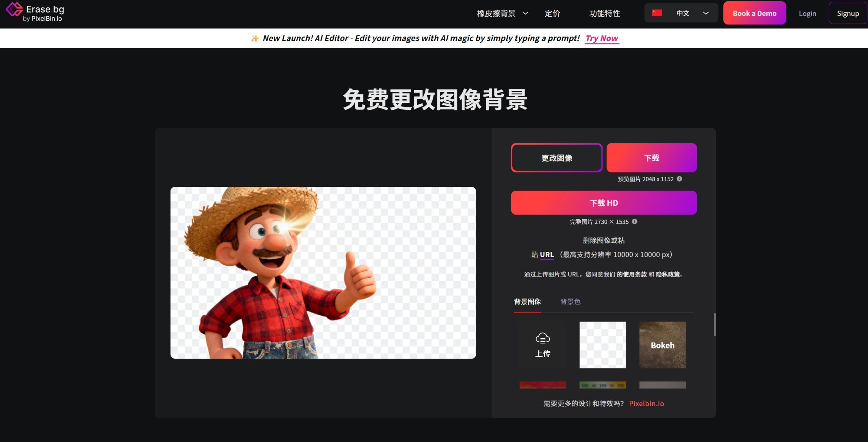
Task: Click the 下载 HD button
Action: click(604, 203)
